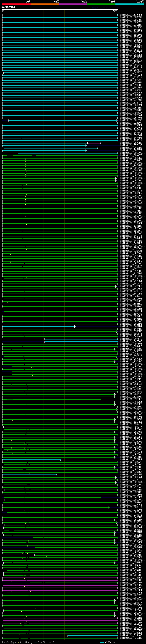Click the red 20% identity legend segment

(x=16, y=4)
